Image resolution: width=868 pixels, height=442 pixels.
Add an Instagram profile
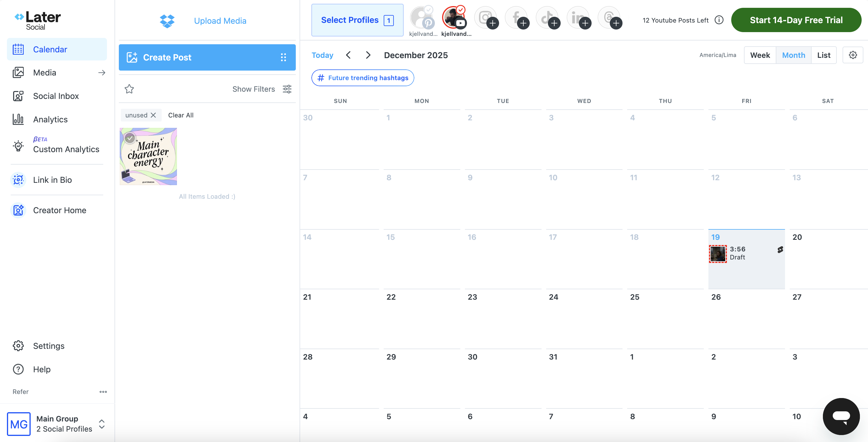[492, 23]
